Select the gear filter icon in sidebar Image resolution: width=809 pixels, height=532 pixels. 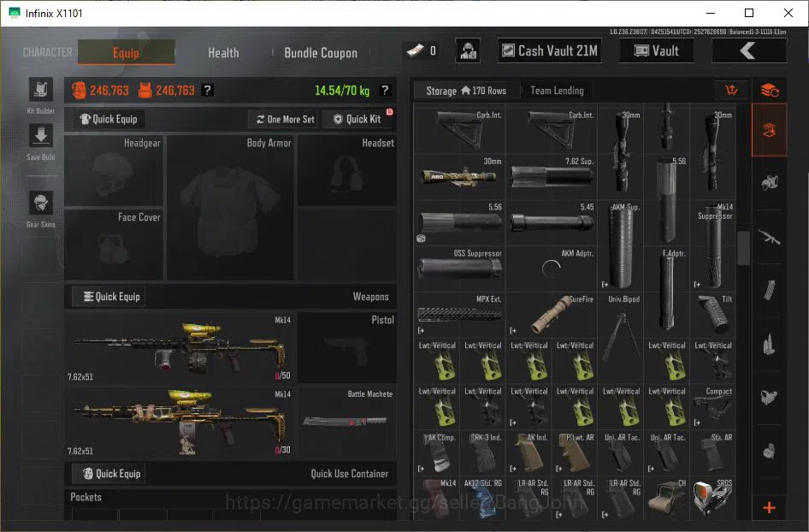770,182
